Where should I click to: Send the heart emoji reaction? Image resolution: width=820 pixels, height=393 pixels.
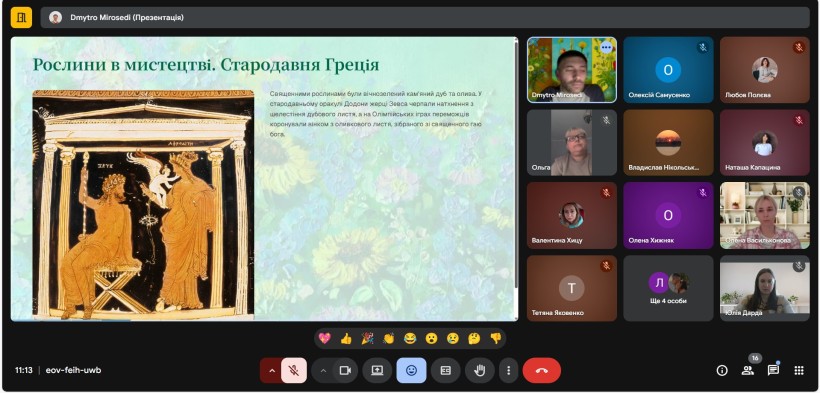(x=325, y=339)
